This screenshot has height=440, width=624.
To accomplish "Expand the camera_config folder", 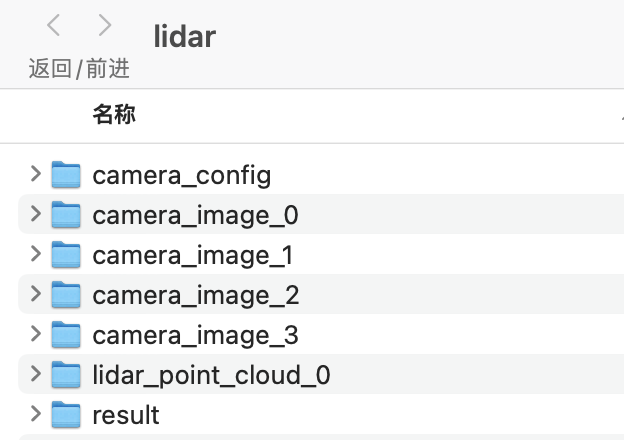I will click(x=36, y=174).
